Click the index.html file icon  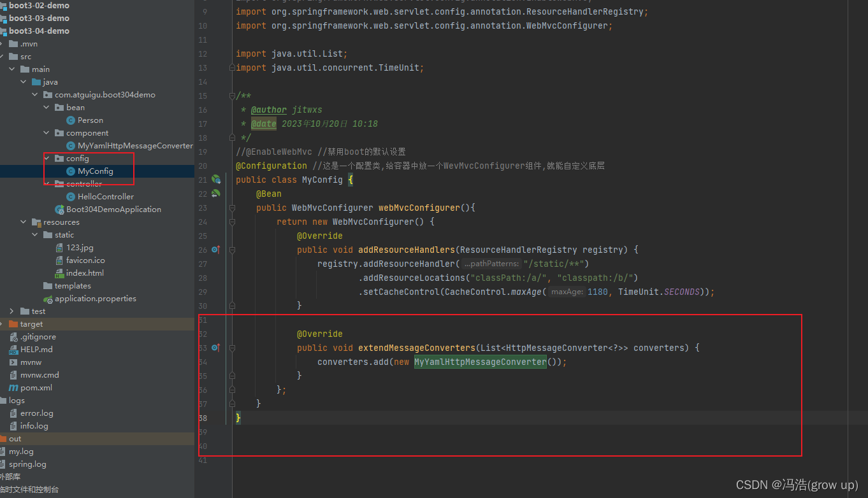click(59, 273)
